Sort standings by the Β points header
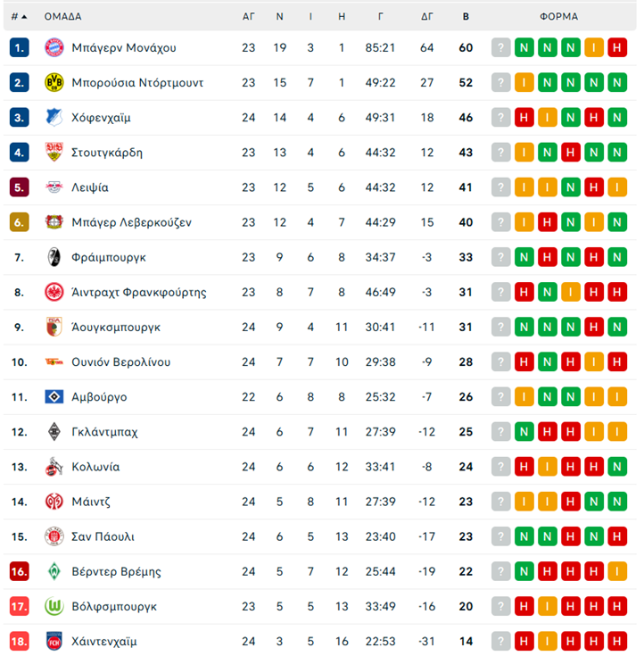The height and width of the screenshot is (656, 644). coord(466,16)
